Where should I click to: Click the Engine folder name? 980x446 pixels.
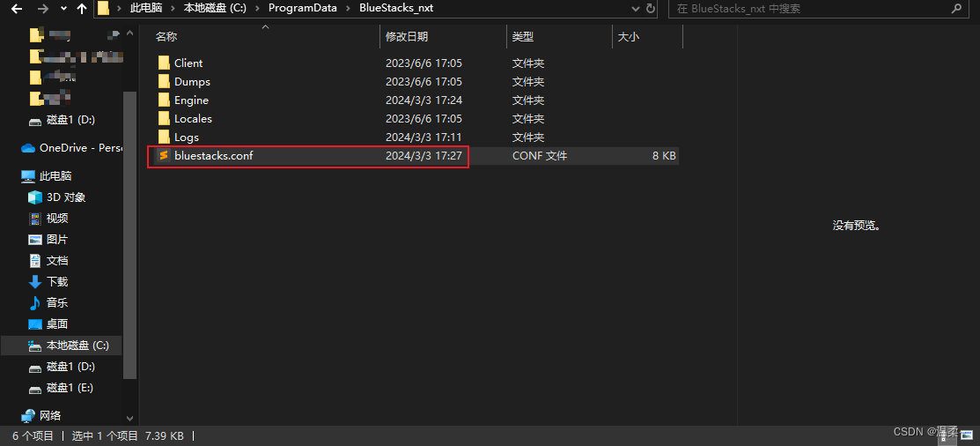tap(191, 100)
